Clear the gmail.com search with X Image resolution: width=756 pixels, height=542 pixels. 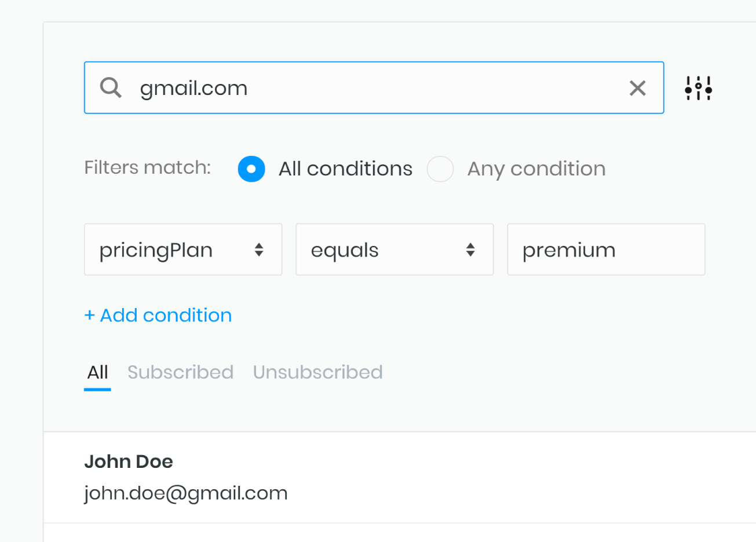(637, 88)
